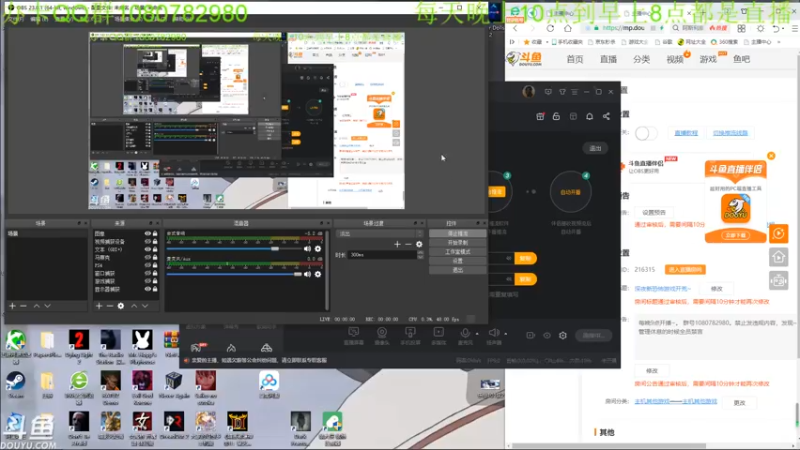The height and width of the screenshot is (450, 800).
Task: Move selected source up in Sources list
Action: click(x=134, y=306)
